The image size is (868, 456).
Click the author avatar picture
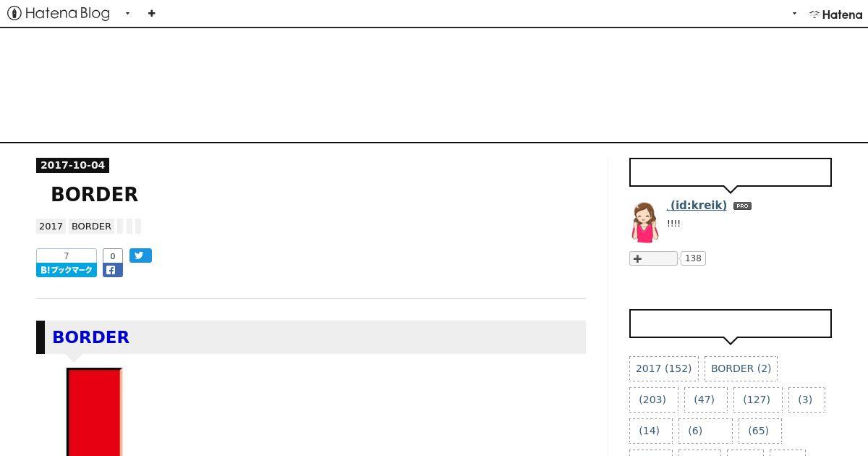click(644, 222)
